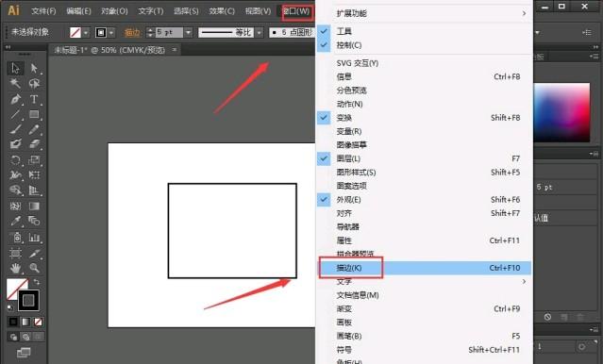Choose the Magic Wand tool
The height and width of the screenshot is (364, 603).
[x=15, y=83]
